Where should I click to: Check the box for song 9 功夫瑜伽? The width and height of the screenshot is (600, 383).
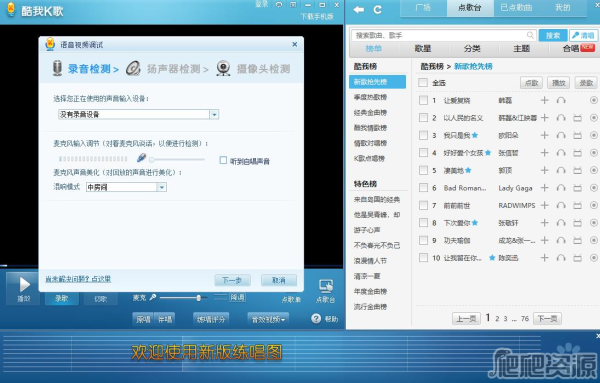pos(423,240)
